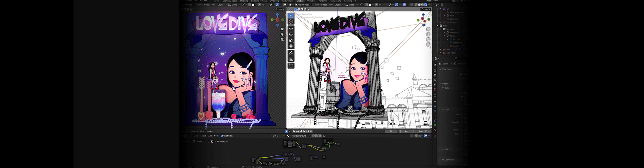644x168 pixels.
Task: Select the Select Box tool in right viewport
Action: click(x=291, y=15)
